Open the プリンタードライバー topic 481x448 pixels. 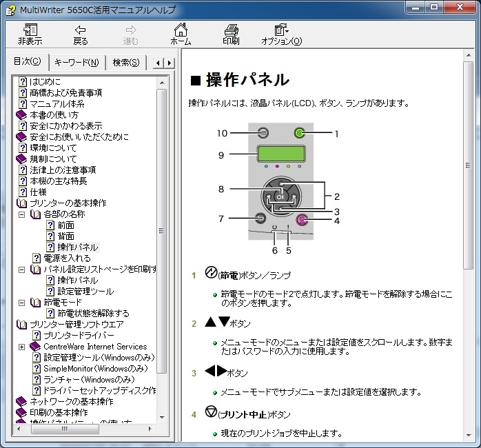coord(79,336)
